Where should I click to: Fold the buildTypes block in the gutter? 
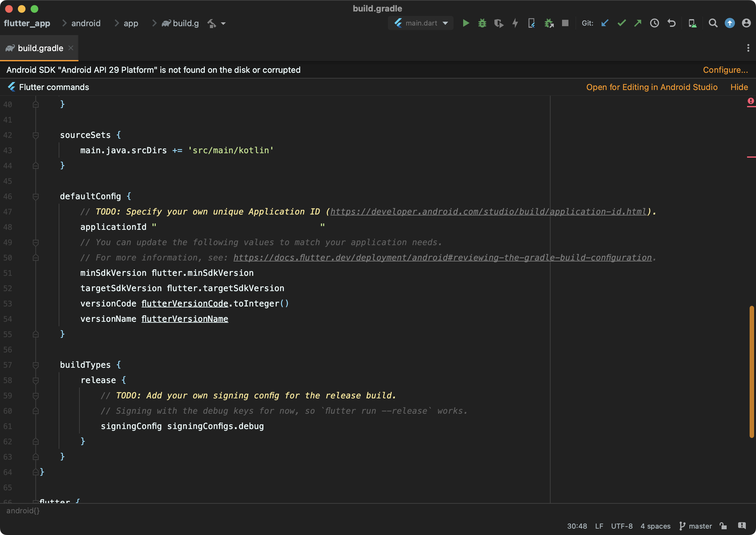[35, 365]
